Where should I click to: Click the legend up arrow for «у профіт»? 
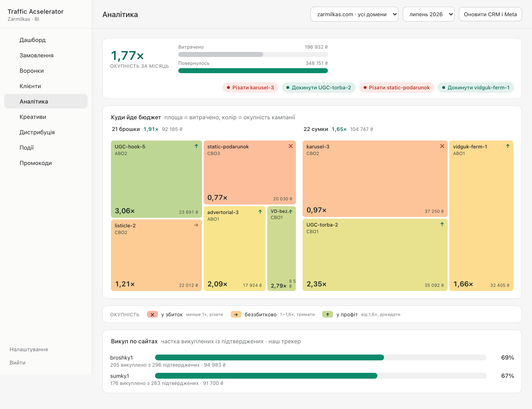328,314
